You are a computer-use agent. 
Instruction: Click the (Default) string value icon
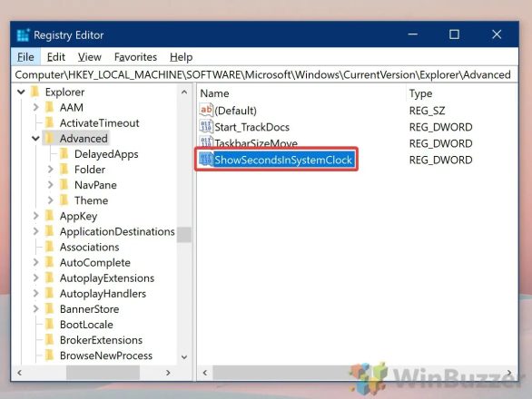[x=206, y=110]
